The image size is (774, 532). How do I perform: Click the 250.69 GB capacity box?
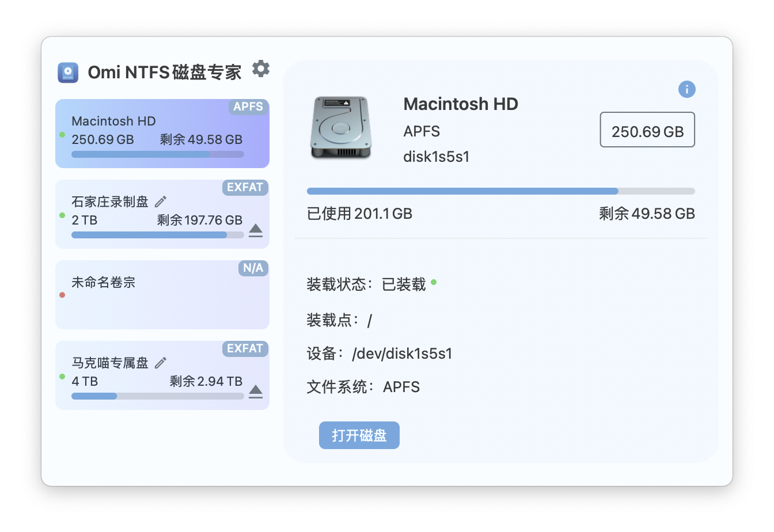point(647,130)
